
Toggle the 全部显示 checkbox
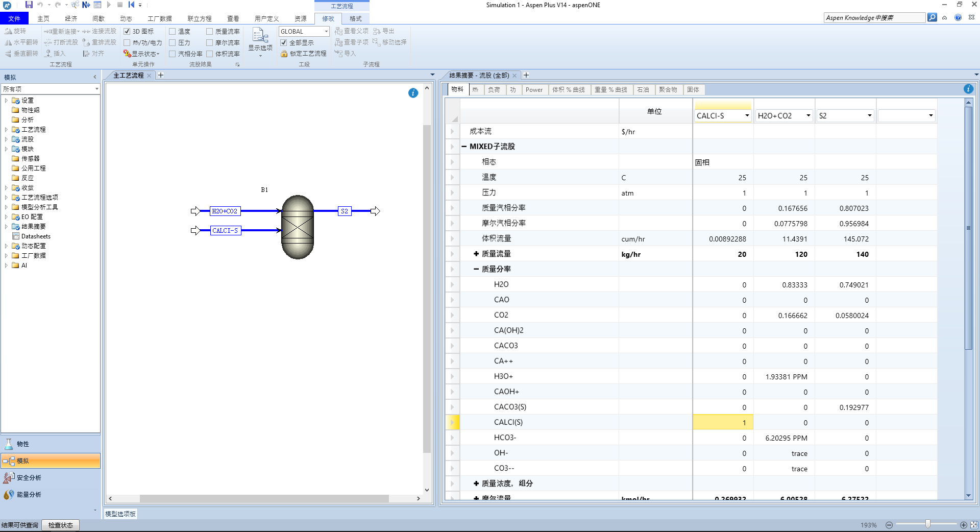(284, 43)
